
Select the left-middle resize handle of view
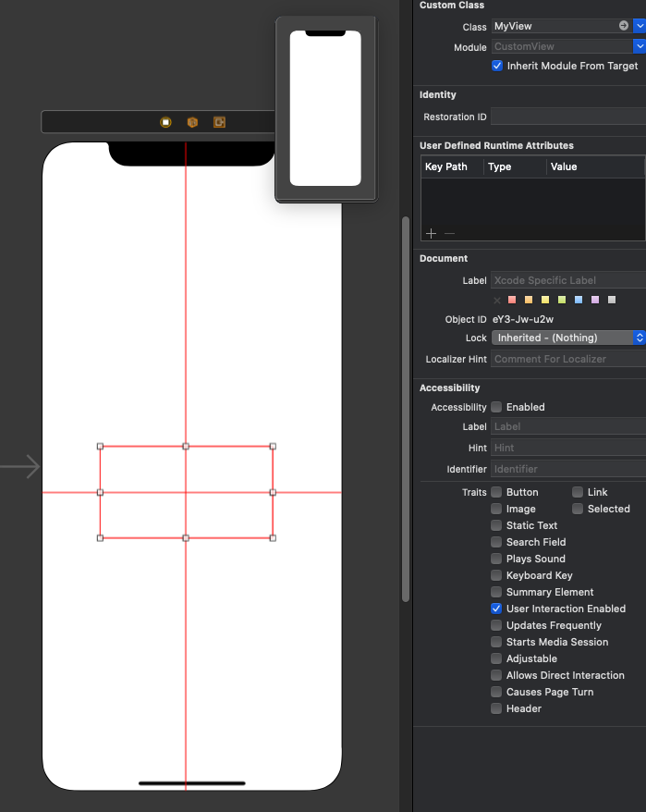[x=101, y=493]
